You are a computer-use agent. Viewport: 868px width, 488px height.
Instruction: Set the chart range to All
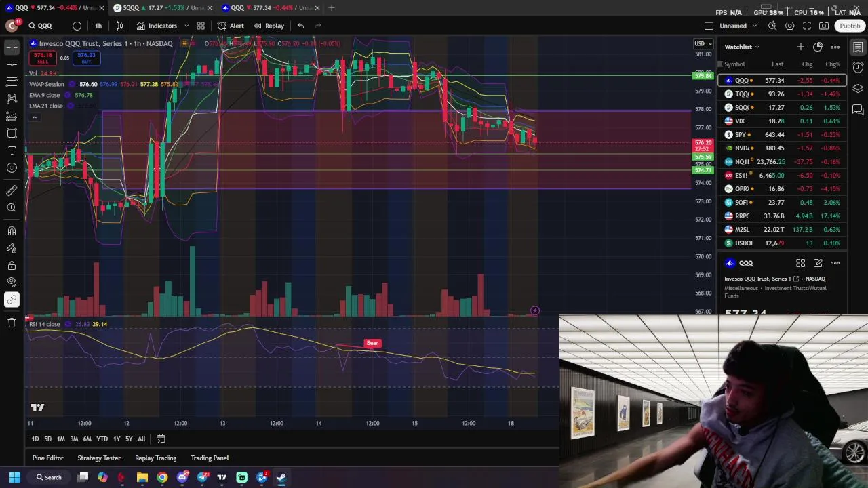(141, 439)
